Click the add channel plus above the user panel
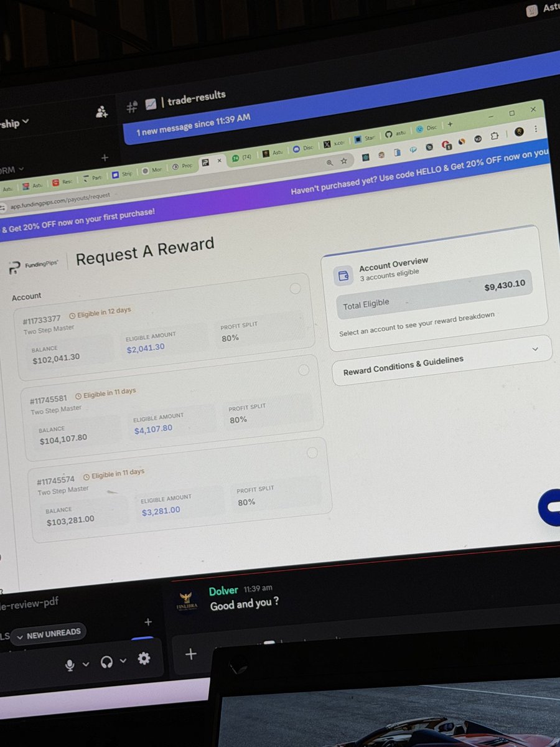Viewport: 560px width, 747px height. point(148,622)
